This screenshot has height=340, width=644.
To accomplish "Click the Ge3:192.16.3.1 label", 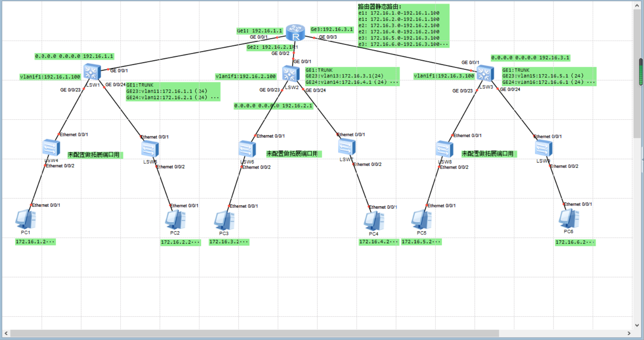I will 331,29.
